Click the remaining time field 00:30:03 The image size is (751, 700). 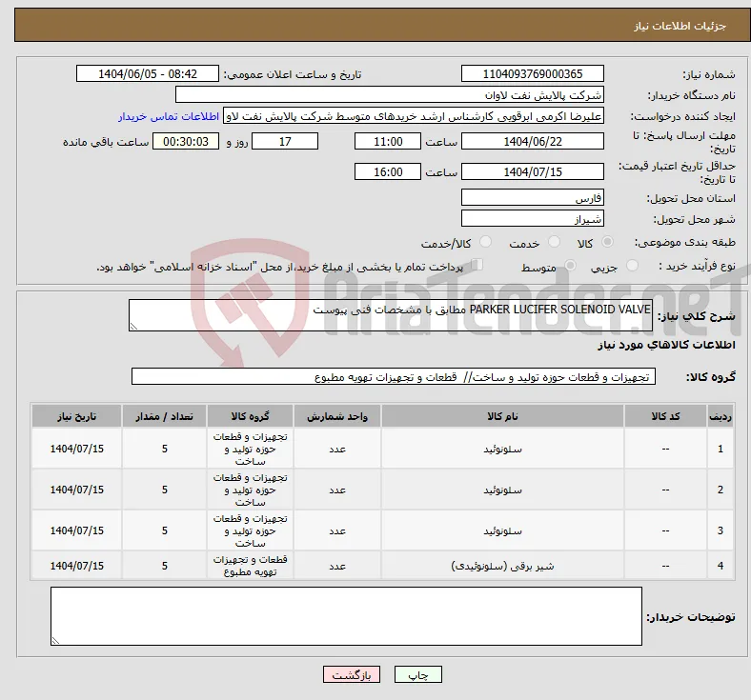(x=186, y=142)
